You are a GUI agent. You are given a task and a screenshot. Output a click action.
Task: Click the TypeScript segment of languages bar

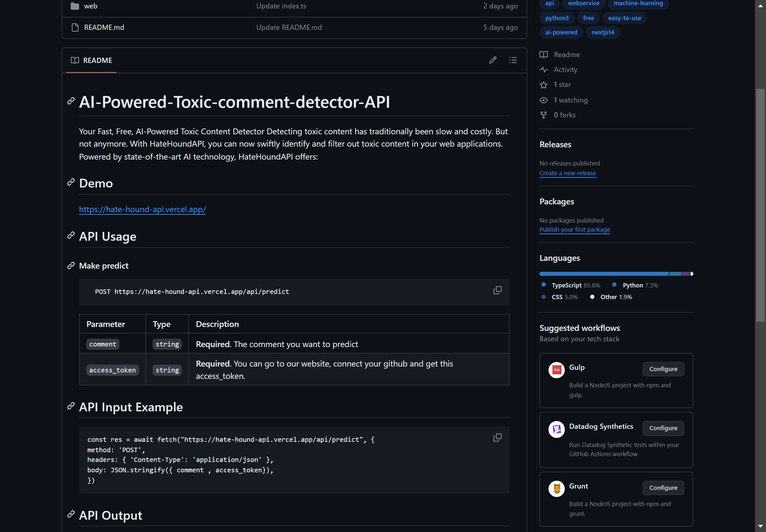point(604,274)
